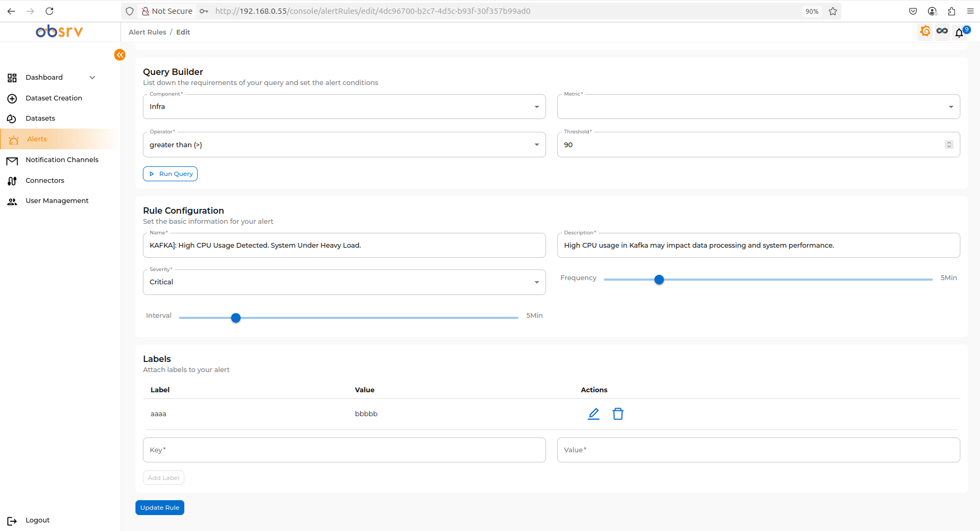Viewport: 980px width, 531px height.
Task: Open the Component dropdown showing Infra
Action: click(344, 107)
